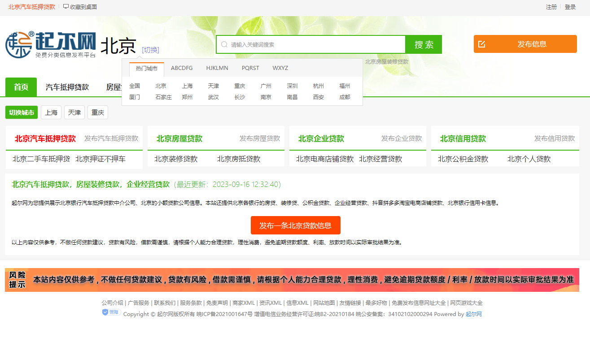The height and width of the screenshot is (364, 590).
Task: Click the 保障 shield badge in footer
Action: click(x=111, y=312)
